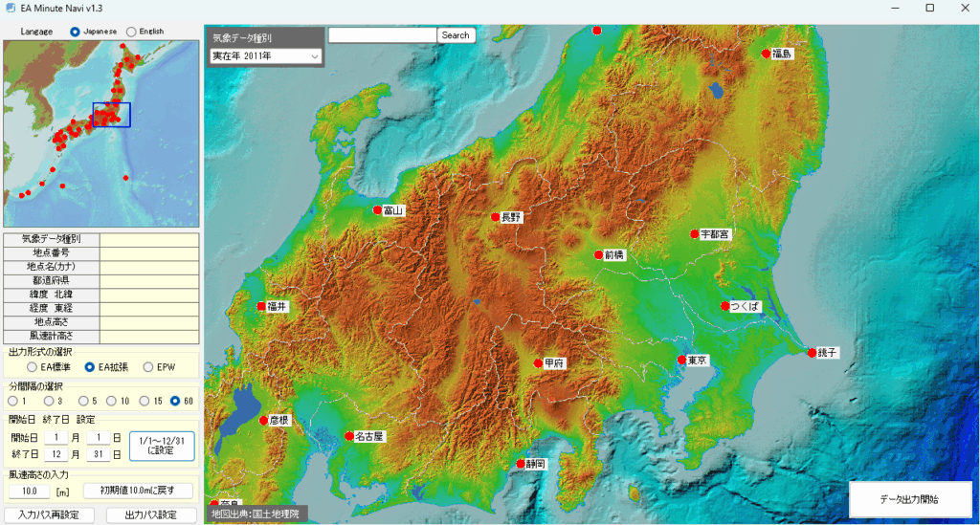Viewport: 980px width, 525px height.
Task: Select the Nagano (長野) red station dot
Action: 494,217
